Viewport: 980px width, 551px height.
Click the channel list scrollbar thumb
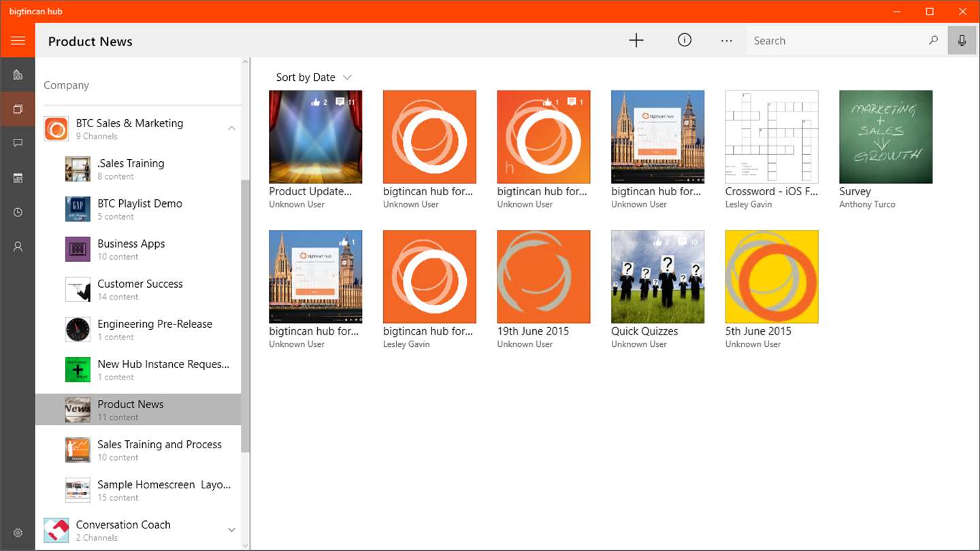click(245, 316)
